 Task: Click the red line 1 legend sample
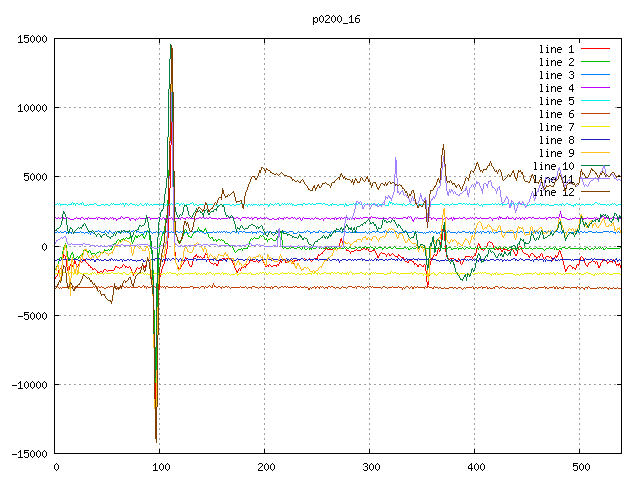click(595, 49)
